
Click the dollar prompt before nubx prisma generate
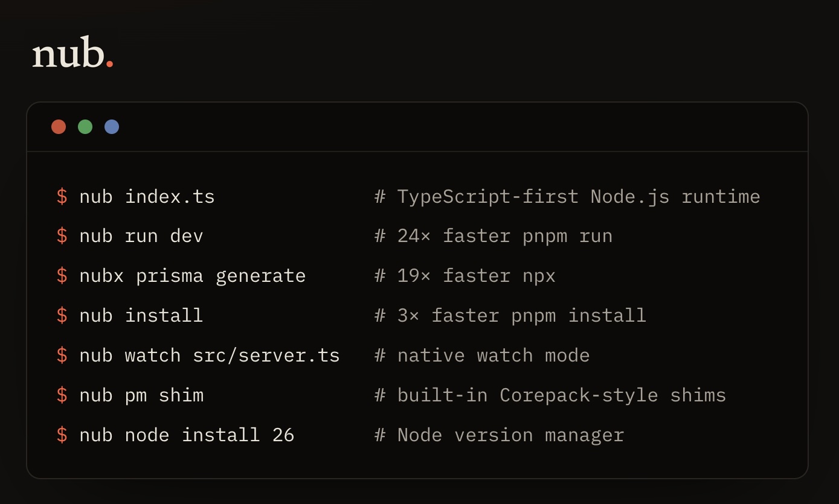(62, 276)
